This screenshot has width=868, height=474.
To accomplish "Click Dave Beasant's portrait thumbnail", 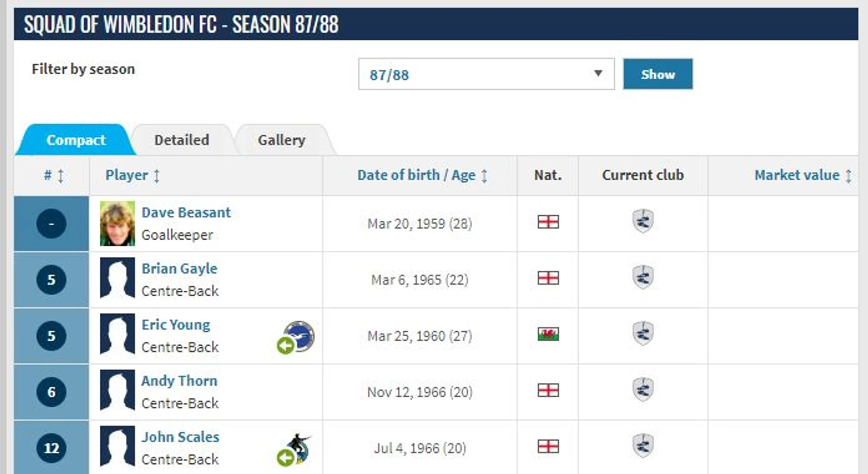I will (x=117, y=224).
